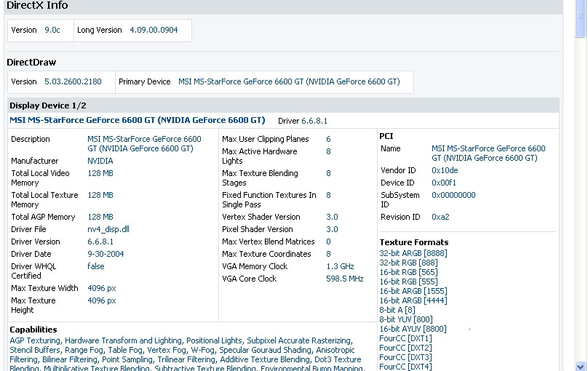The image size is (588, 371).
Task: Click the scroll down arrow button
Action: 580,366
